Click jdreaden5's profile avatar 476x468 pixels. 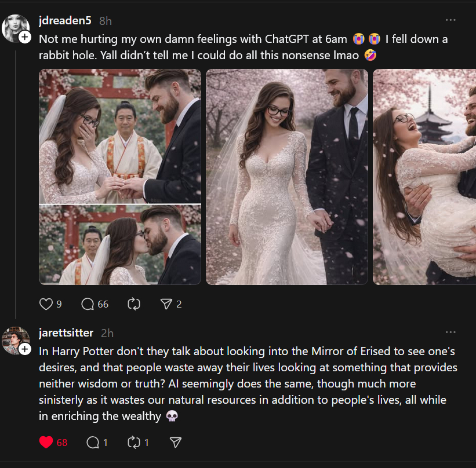[x=16, y=28]
